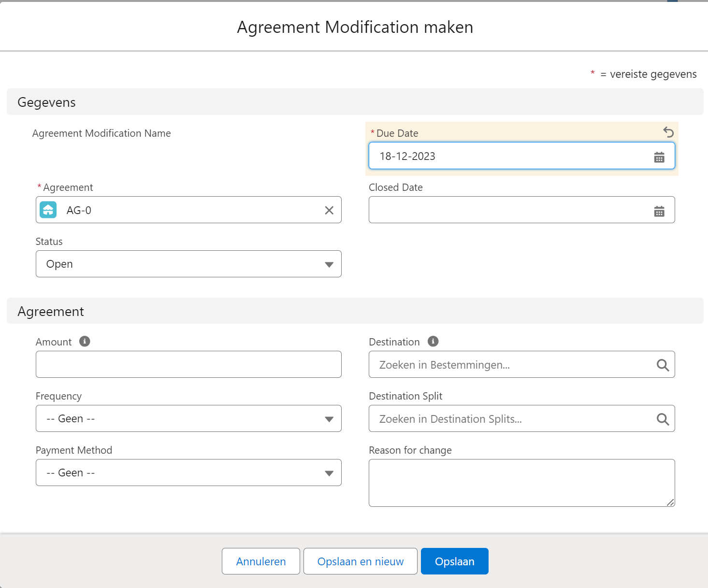Focus the Amount input field
The width and height of the screenshot is (708, 588).
[188, 364]
